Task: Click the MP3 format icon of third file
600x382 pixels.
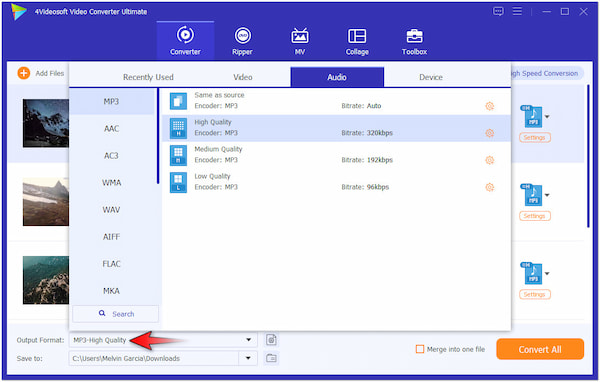Action: [x=532, y=273]
